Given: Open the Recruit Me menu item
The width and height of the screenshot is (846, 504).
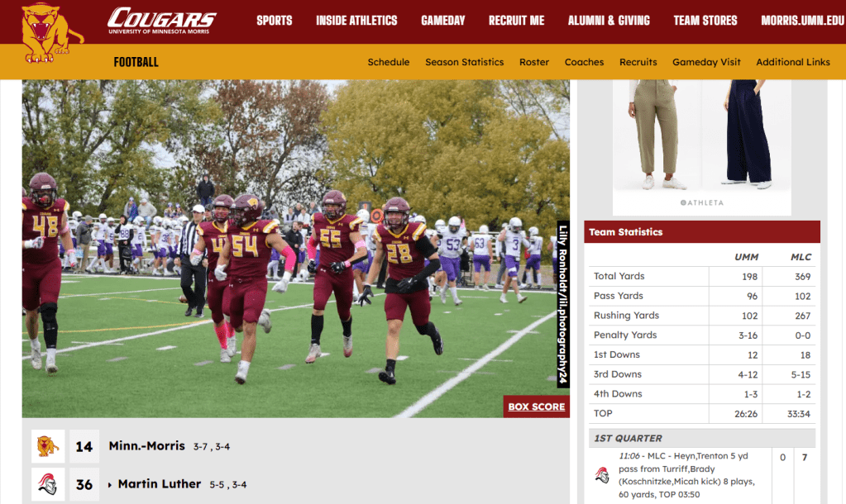Looking at the screenshot, I should pos(516,21).
